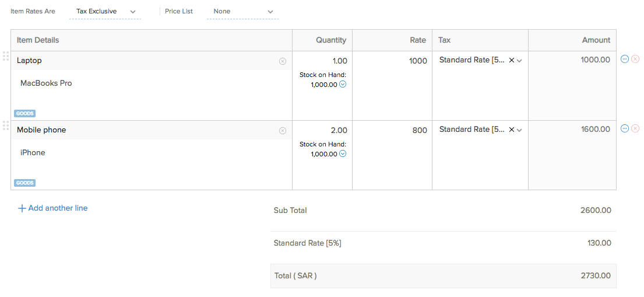
Task: Clear the tax on Laptop row
Action: (x=512, y=60)
